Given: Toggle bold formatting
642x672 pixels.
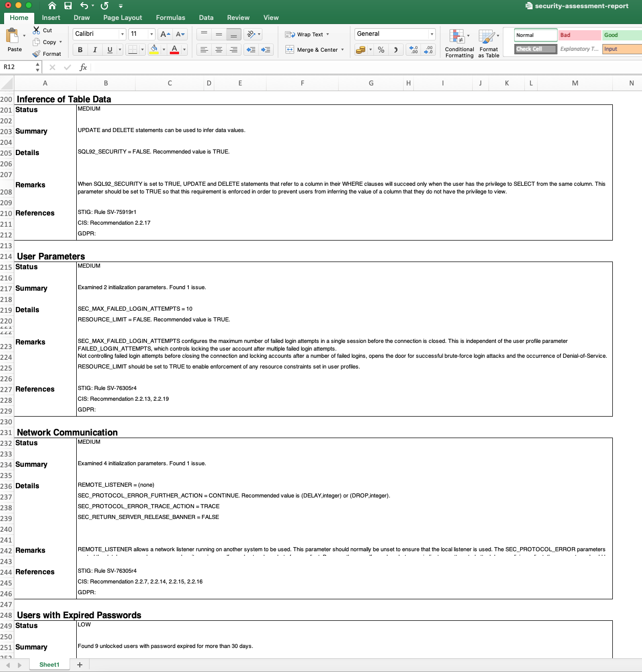Looking at the screenshot, I should pos(80,50).
